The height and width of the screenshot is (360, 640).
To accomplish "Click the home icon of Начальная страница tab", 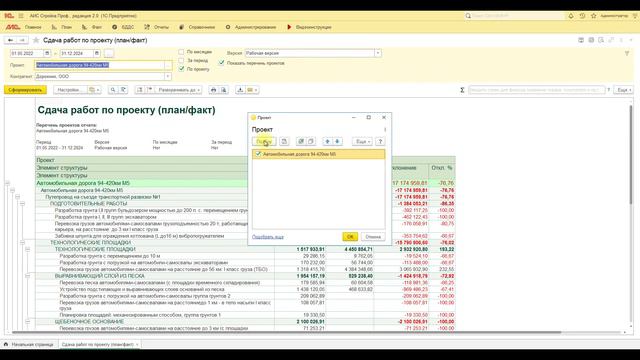I will point(6,344).
